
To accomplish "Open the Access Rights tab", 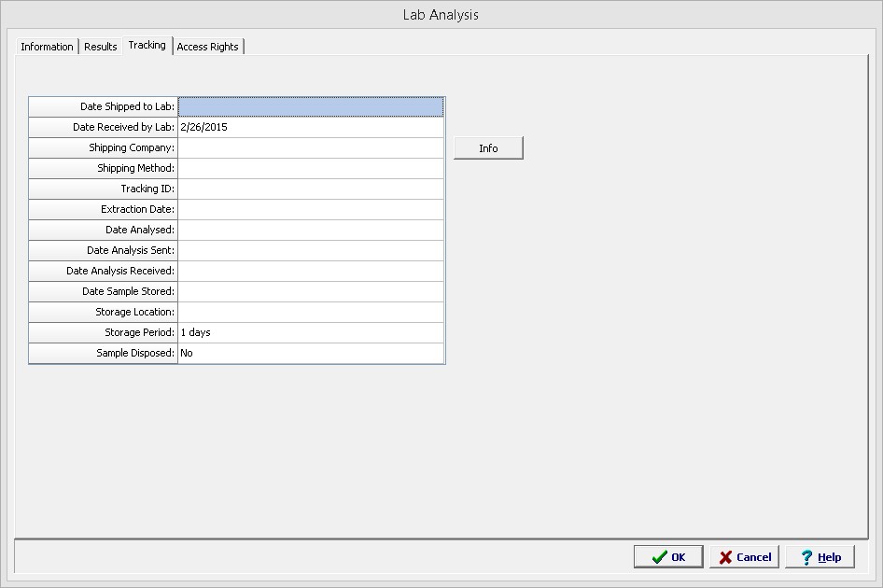I will (207, 47).
